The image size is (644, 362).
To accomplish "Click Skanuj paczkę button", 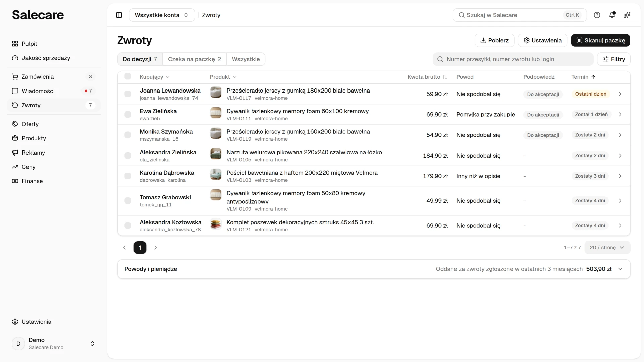I will 600,40.
